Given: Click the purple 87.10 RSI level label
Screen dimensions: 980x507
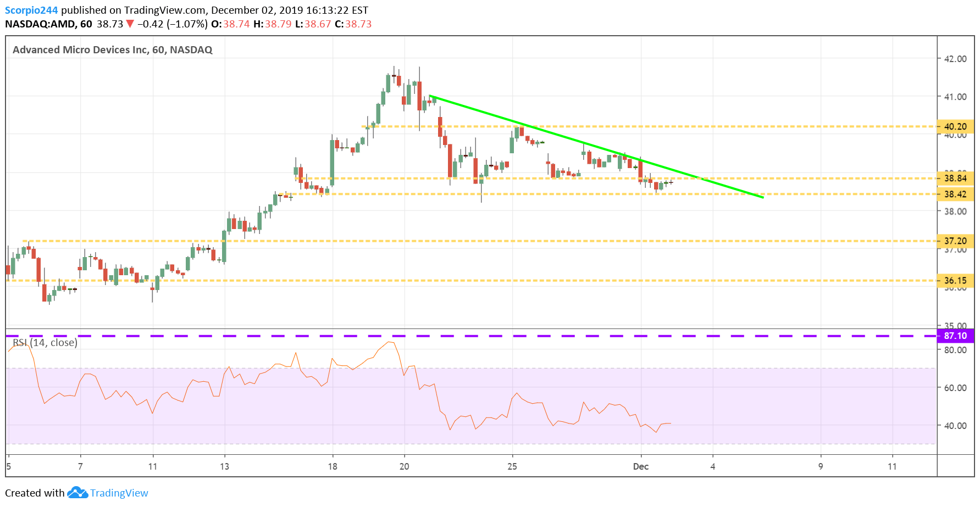Looking at the screenshot, I should coord(955,336).
